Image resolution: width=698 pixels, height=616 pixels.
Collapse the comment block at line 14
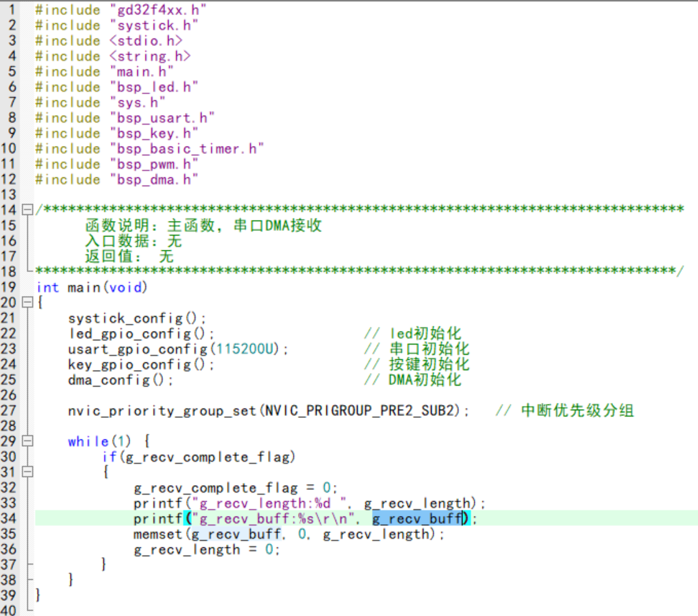(x=27, y=209)
